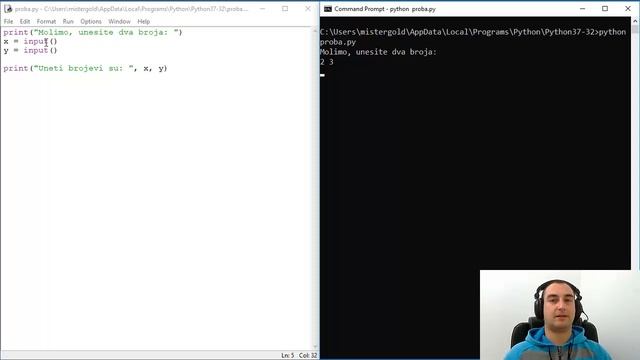Click the 'Col: 32' status bar entry
640x360 pixels.
(x=308, y=356)
